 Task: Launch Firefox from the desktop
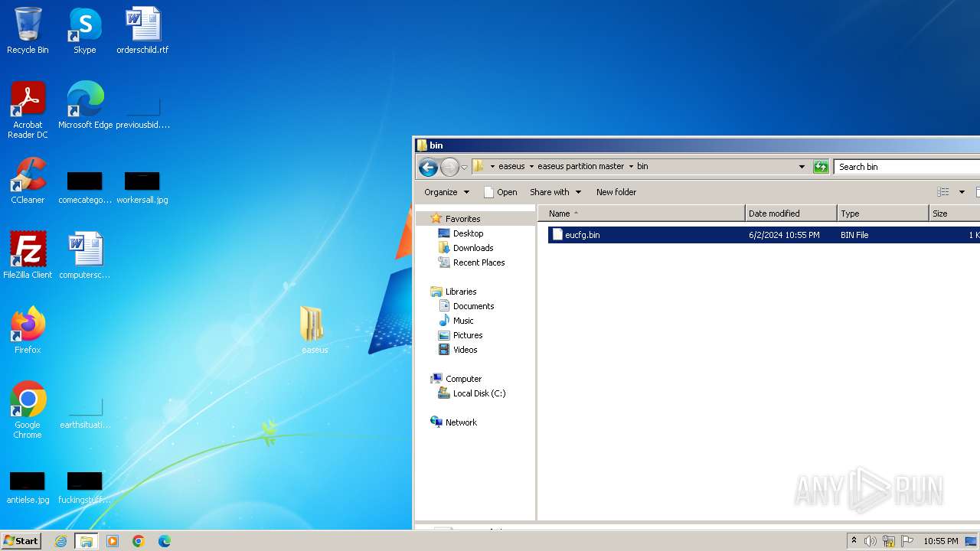pyautogui.click(x=28, y=331)
